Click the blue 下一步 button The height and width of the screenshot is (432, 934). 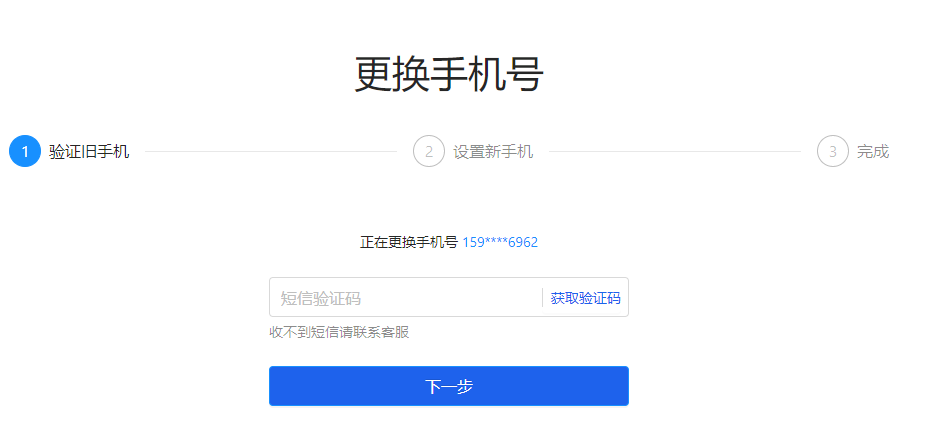click(x=449, y=386)
